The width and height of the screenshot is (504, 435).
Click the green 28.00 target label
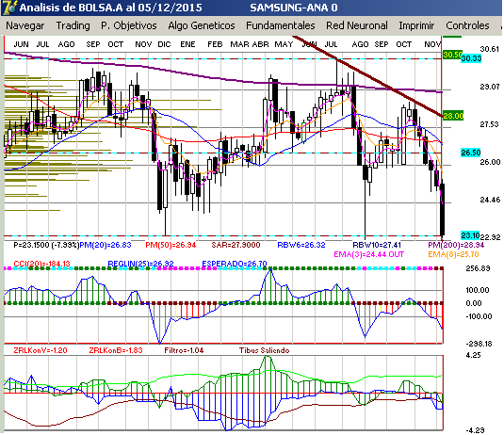coord(453,116)
